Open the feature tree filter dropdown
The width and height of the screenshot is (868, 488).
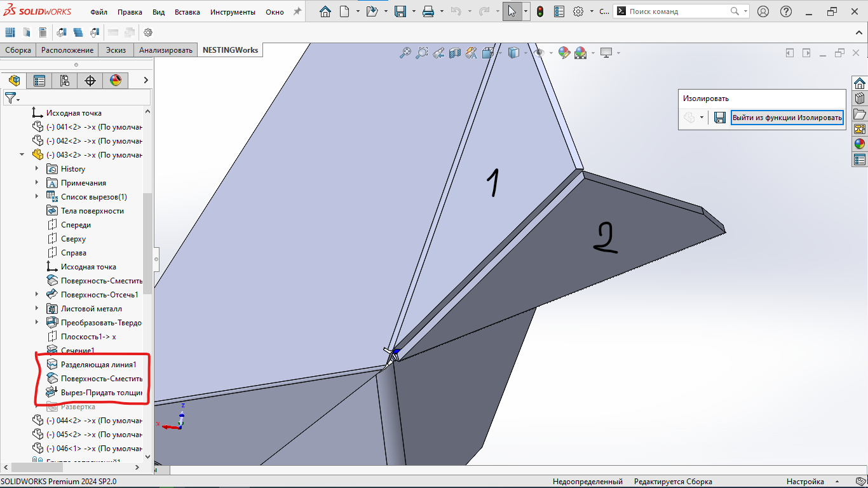click(x=13, y=98)
